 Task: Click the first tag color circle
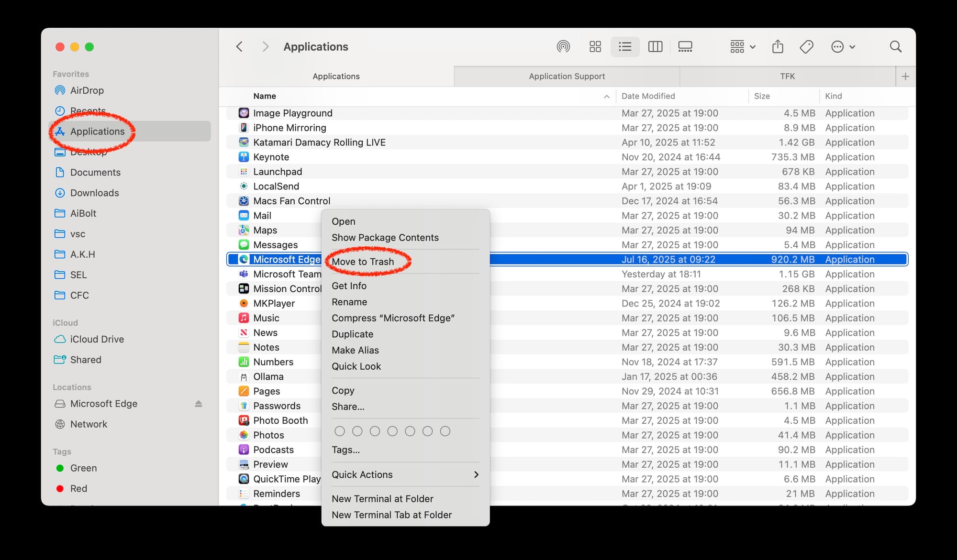(340, 431)
